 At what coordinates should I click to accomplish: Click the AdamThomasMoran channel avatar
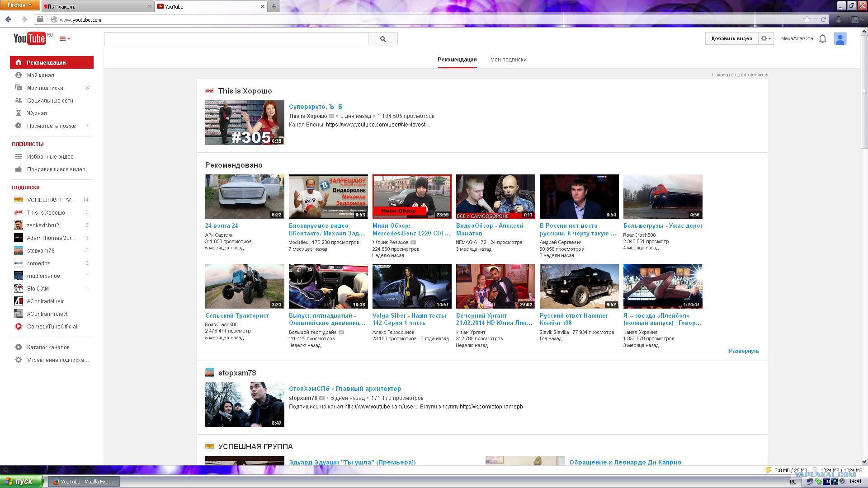point(19,238)
